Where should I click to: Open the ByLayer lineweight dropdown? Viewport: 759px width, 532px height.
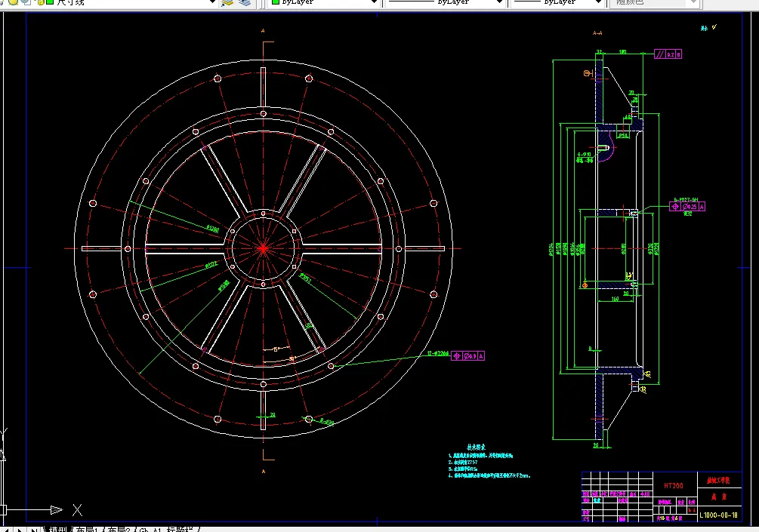598,2
